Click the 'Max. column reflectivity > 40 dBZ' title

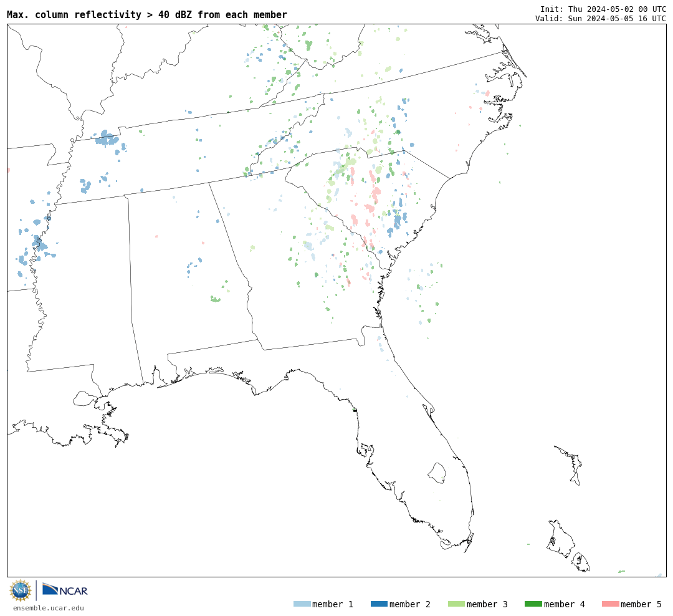[x=147, y=14]
